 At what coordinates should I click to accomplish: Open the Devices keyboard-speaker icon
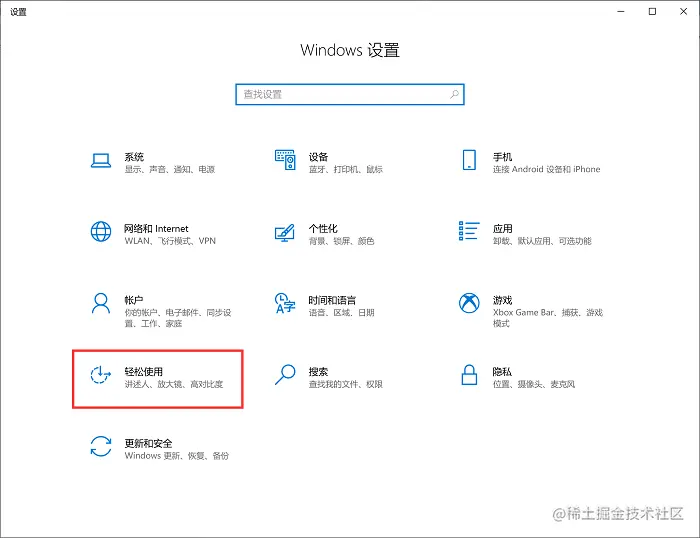click(285, 160)
